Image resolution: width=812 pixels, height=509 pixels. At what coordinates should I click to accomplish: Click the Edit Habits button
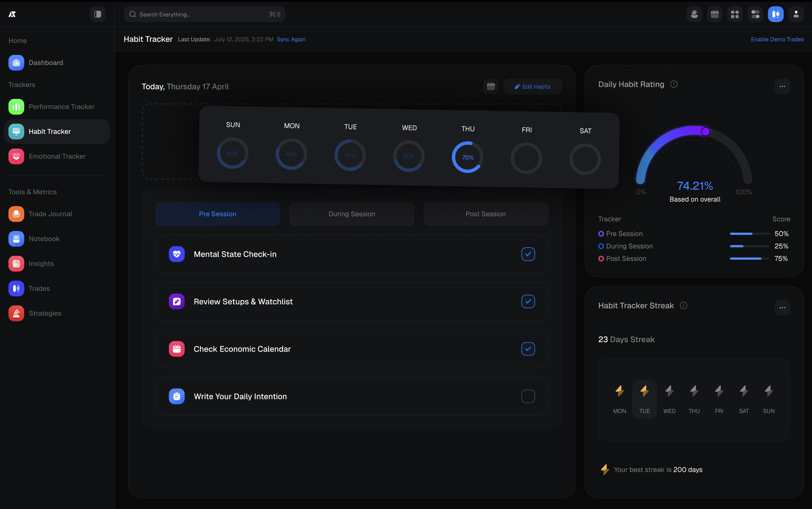(532, 86)
